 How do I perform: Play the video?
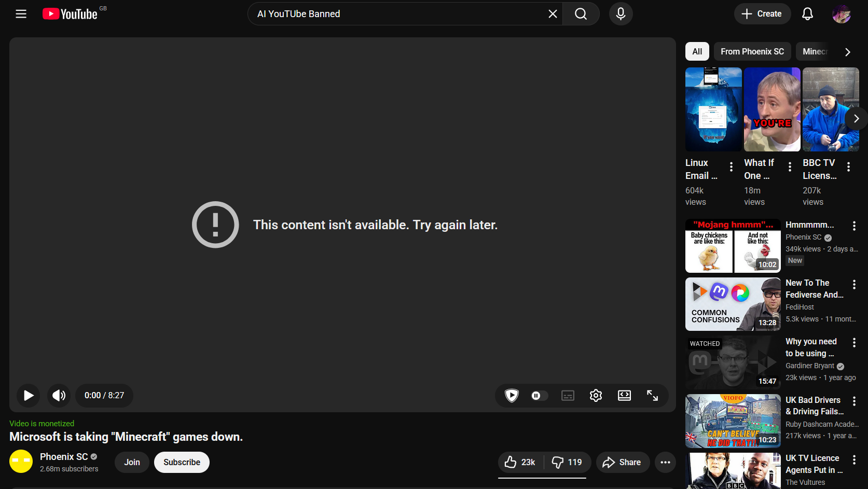click(x=29, y=396)
